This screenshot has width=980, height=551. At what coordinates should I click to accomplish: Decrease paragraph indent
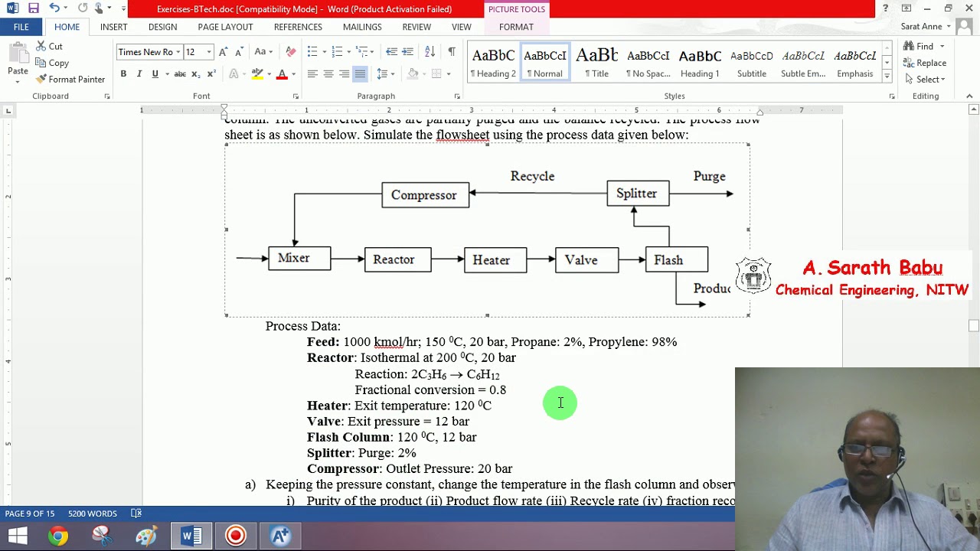pos(391,51)
